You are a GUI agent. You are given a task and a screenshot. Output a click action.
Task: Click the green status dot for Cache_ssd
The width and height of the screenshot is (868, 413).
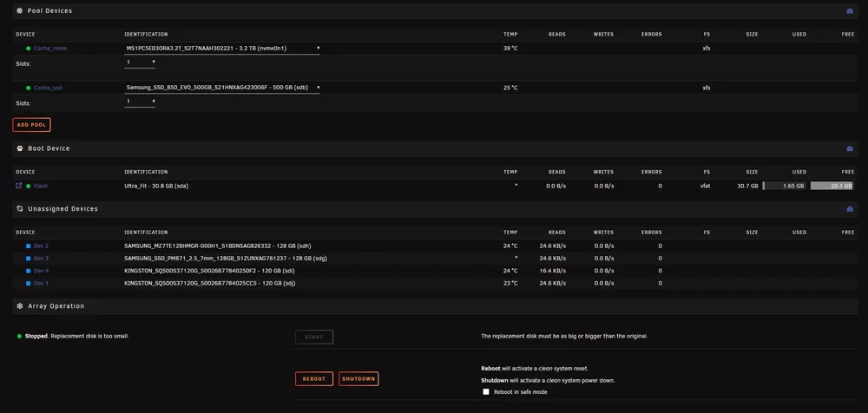tap(29, 88)
